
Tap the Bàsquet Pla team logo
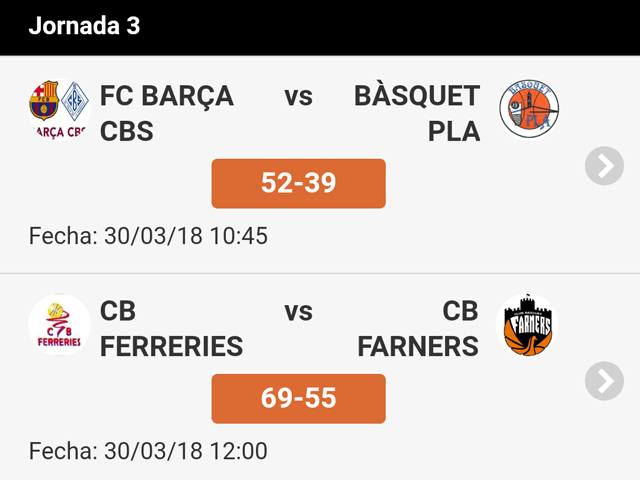tap(529, 110)
